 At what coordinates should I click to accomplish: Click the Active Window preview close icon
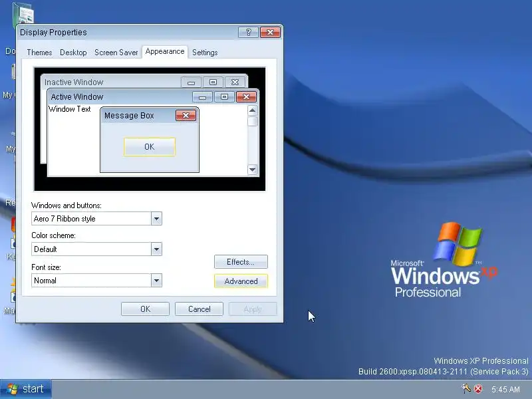click(246, 97)
